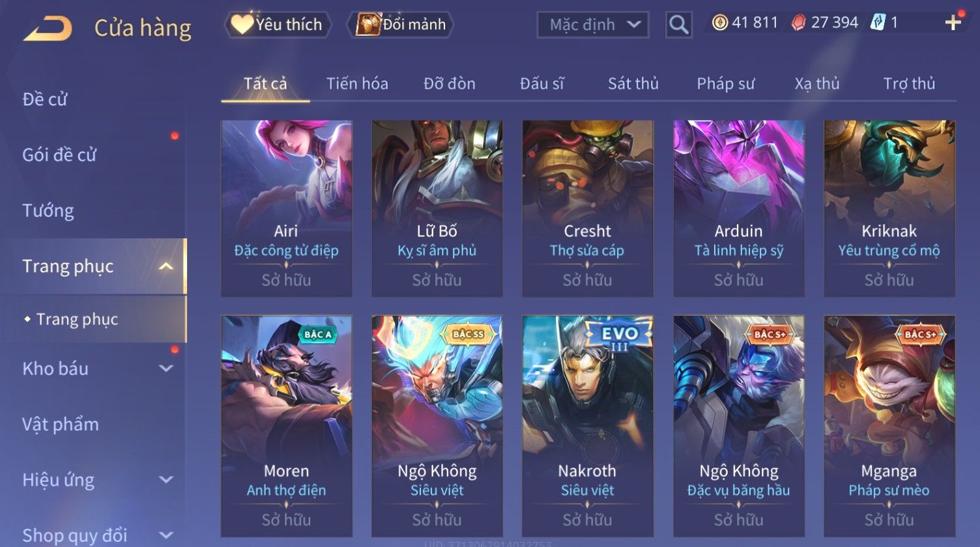Open Gói đề cử in sidebar

pos(59,155)
